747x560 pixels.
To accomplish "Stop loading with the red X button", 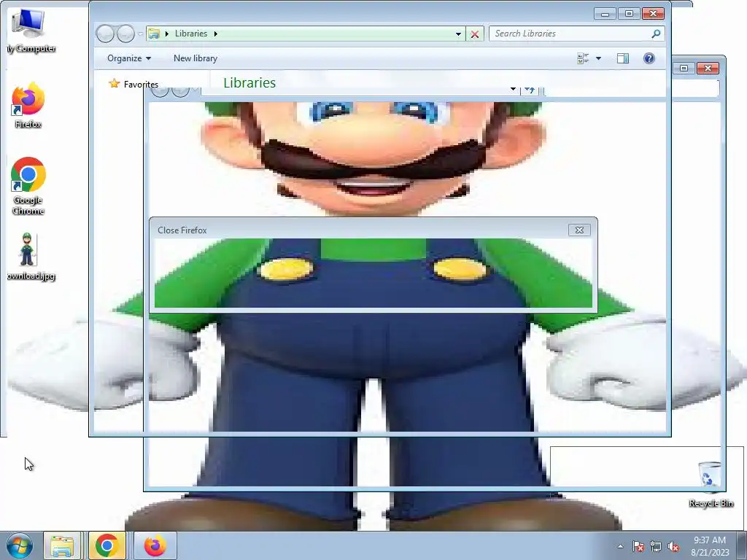I will tap(475, 34).
